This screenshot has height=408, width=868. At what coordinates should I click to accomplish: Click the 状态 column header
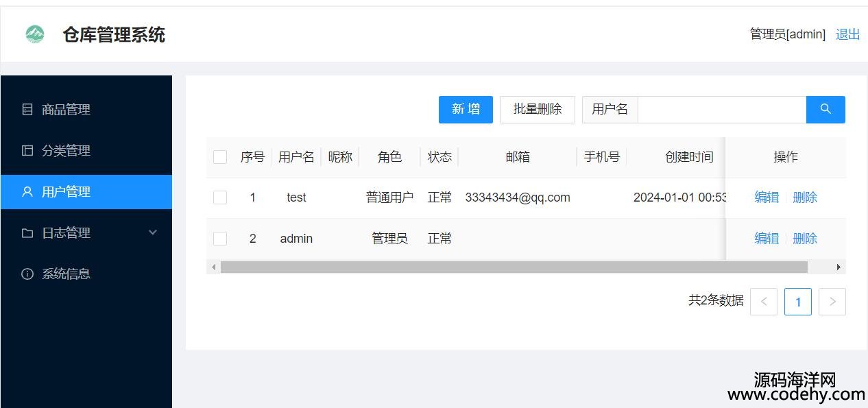tap(439, 157)
